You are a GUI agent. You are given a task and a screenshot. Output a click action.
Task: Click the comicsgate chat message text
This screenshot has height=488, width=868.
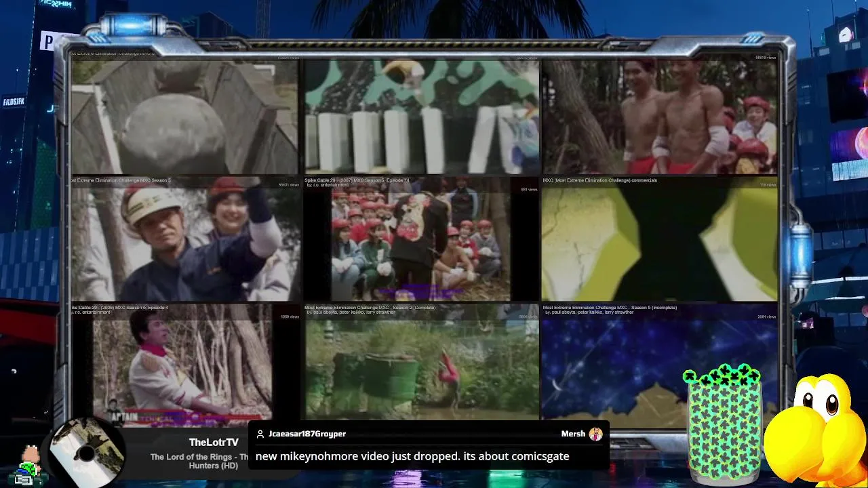pyautogui.click(x=412, y=456)
